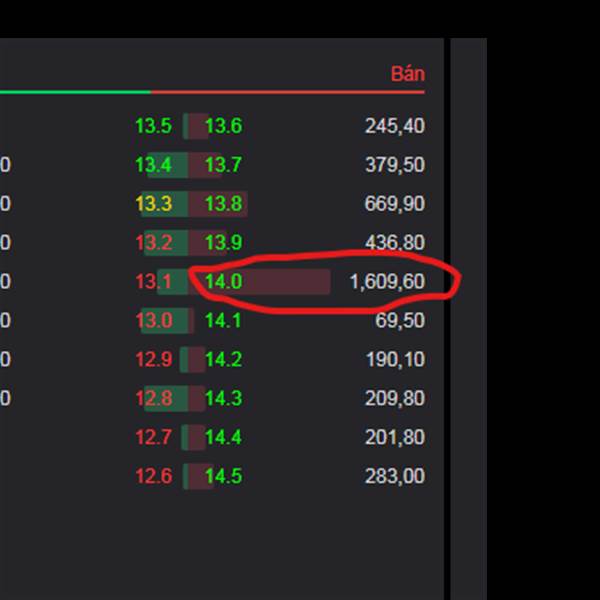Select the 13.5 bid price

(154, 126)
